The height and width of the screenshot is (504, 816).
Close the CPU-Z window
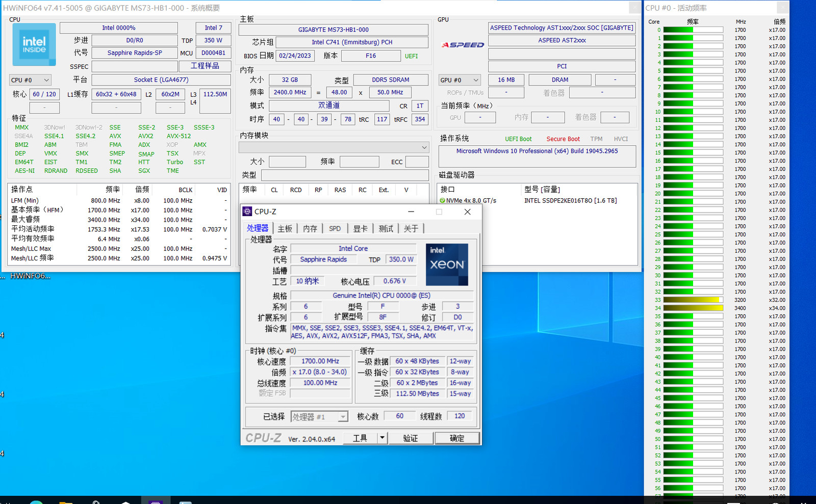coord(467,211)
